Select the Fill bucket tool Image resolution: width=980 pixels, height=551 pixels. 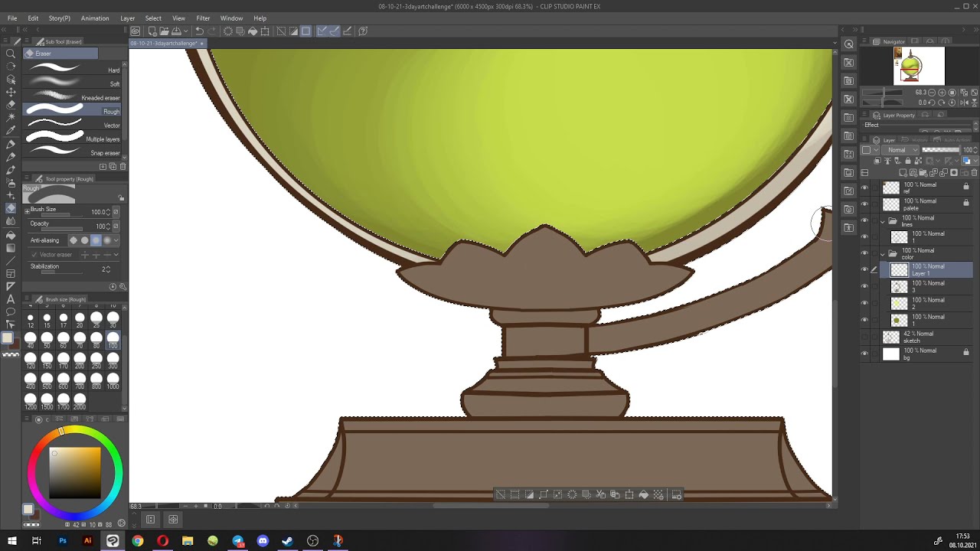click(x=11, y=234)
